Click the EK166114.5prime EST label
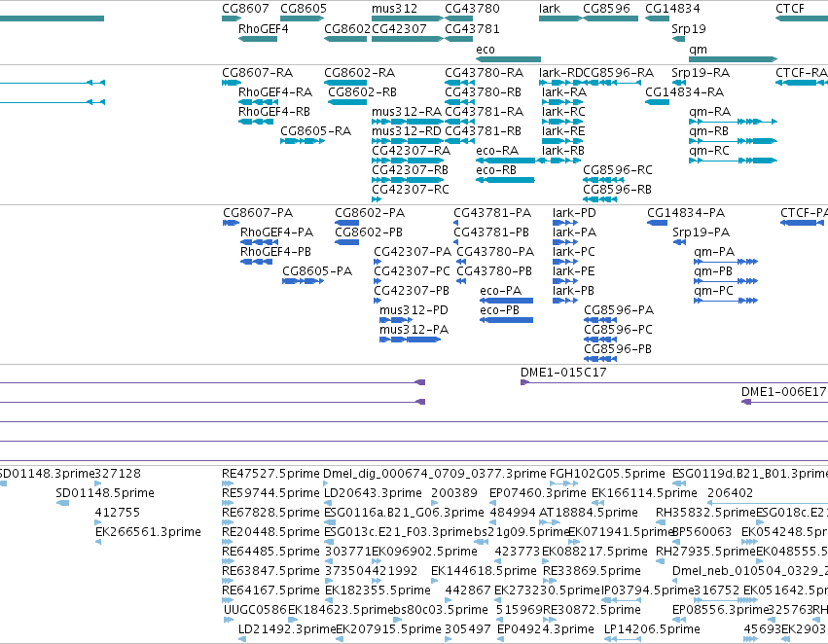 point(644,492)
